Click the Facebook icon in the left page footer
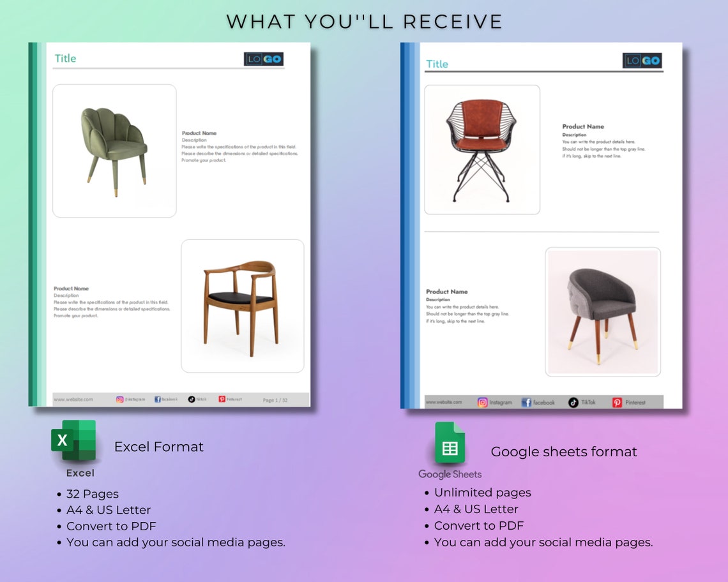Screen dimensions: 728x582 158,399
